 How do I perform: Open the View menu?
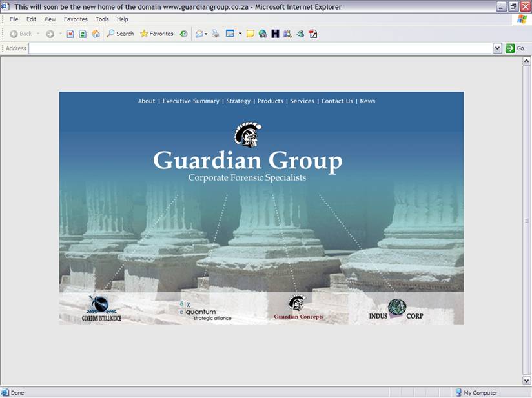pyautogui.click(x=50, y=19)
